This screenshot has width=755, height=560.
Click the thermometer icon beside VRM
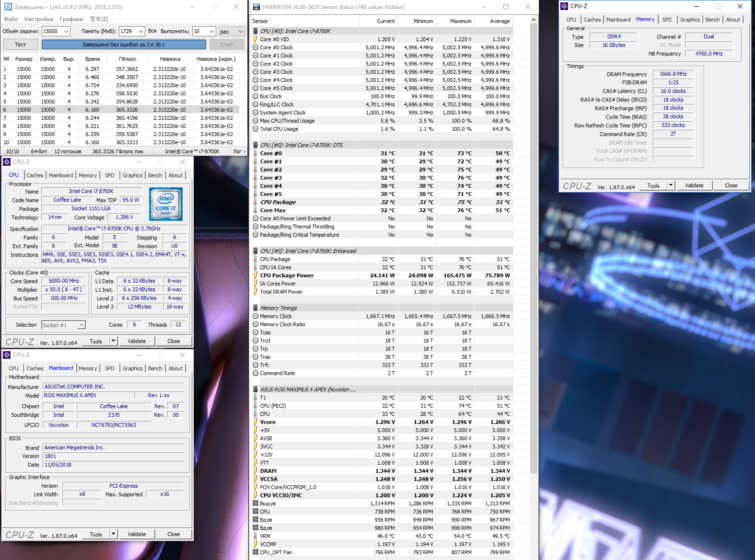click(x=256, y=536)
